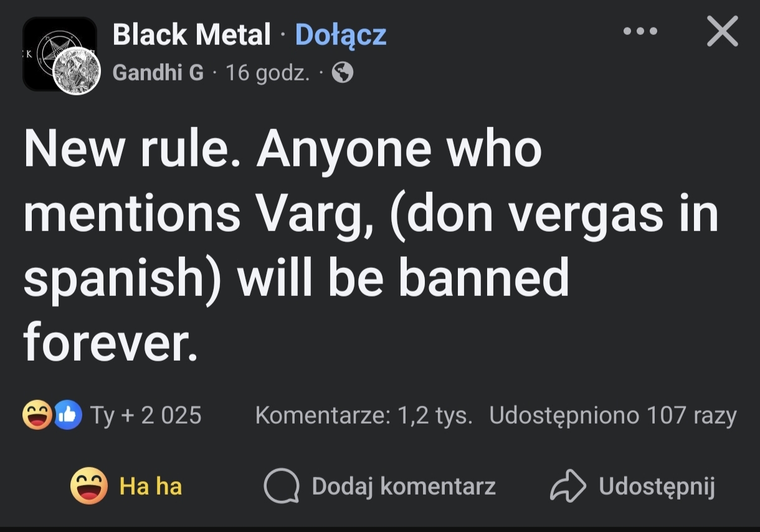Open Gandhi G's profile name link
The image size is (760, 532).
(158, 74)
